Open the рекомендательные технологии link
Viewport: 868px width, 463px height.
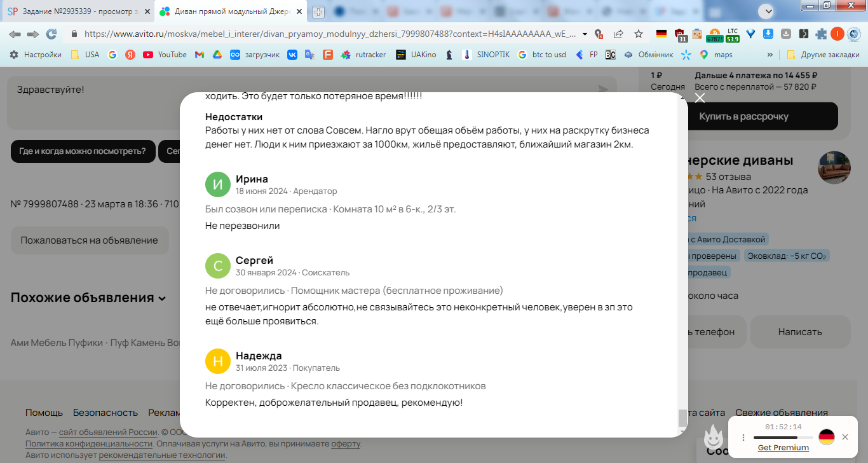coord(162,455)
